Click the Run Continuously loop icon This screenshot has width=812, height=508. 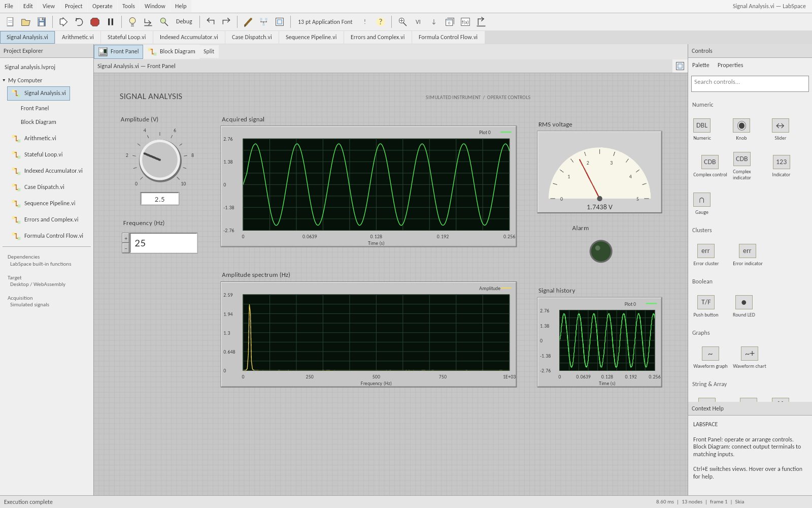click(x=79, y=22)
